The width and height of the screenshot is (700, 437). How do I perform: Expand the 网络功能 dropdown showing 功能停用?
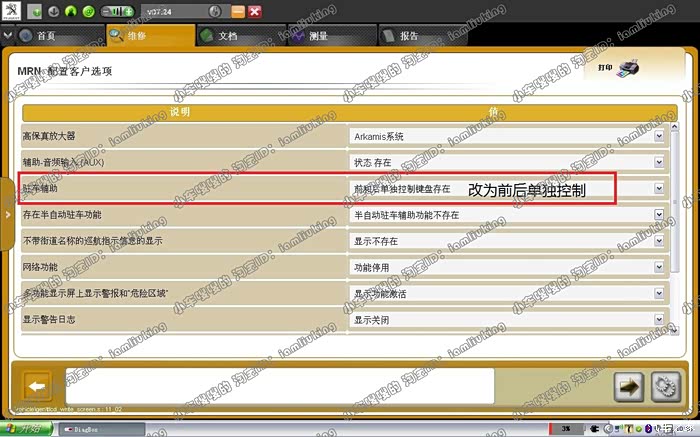[x=659, y=268]
